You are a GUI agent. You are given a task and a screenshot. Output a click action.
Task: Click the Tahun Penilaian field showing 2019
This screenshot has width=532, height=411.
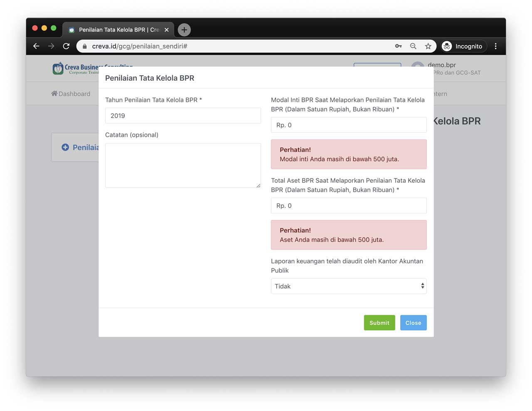(x=183, y=116)
